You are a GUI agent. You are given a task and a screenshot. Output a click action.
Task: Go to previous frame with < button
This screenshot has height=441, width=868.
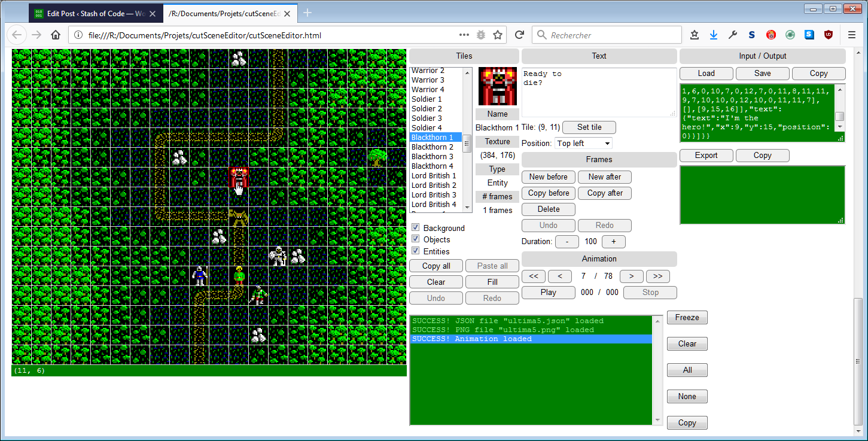click(x=560, y=276)
